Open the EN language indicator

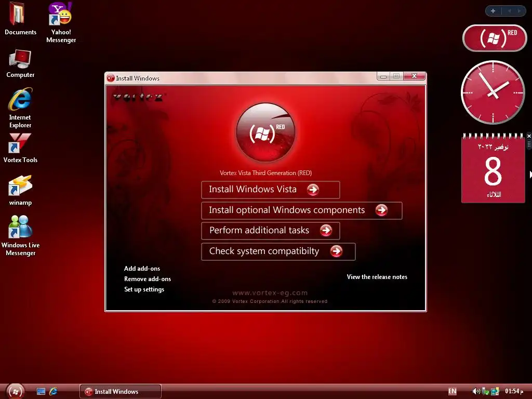click(x=453, y=391)
